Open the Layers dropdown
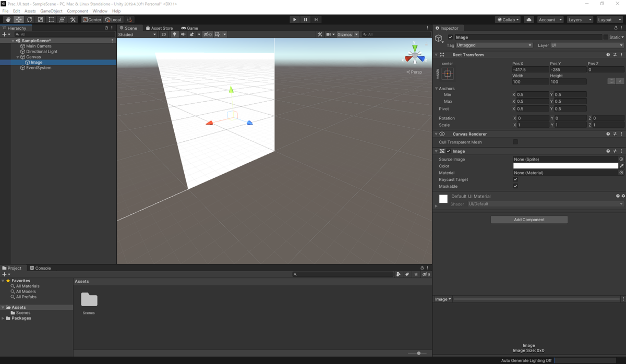 point(580,19)
